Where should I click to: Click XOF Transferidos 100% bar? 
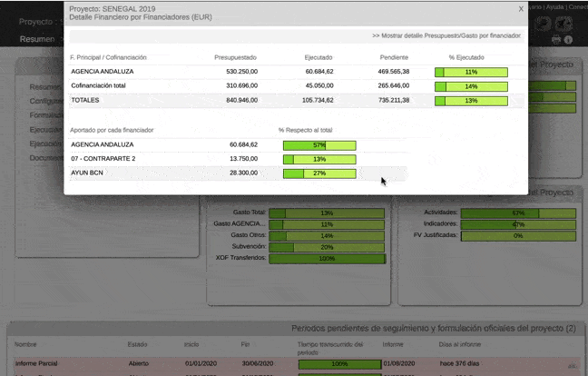click(327, 258)
